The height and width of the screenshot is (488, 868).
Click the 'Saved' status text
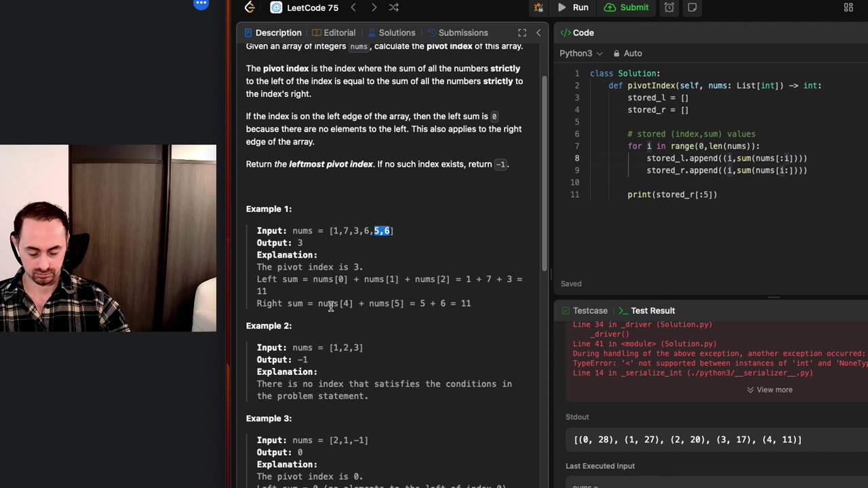point(571,284)
